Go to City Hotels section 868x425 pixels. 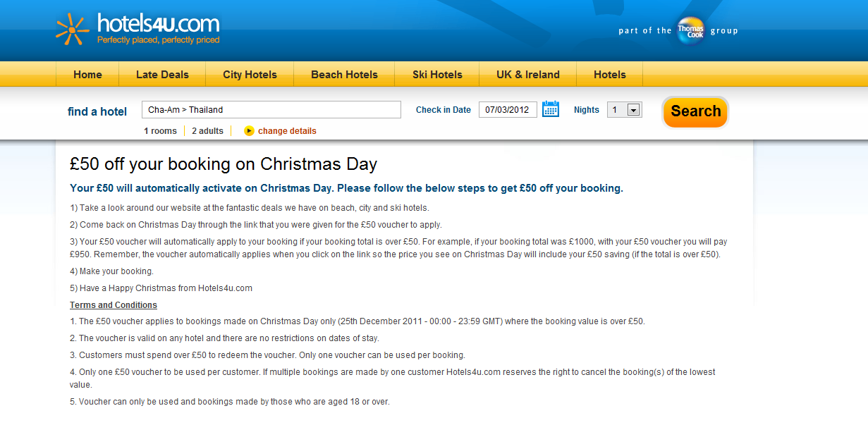250,75
